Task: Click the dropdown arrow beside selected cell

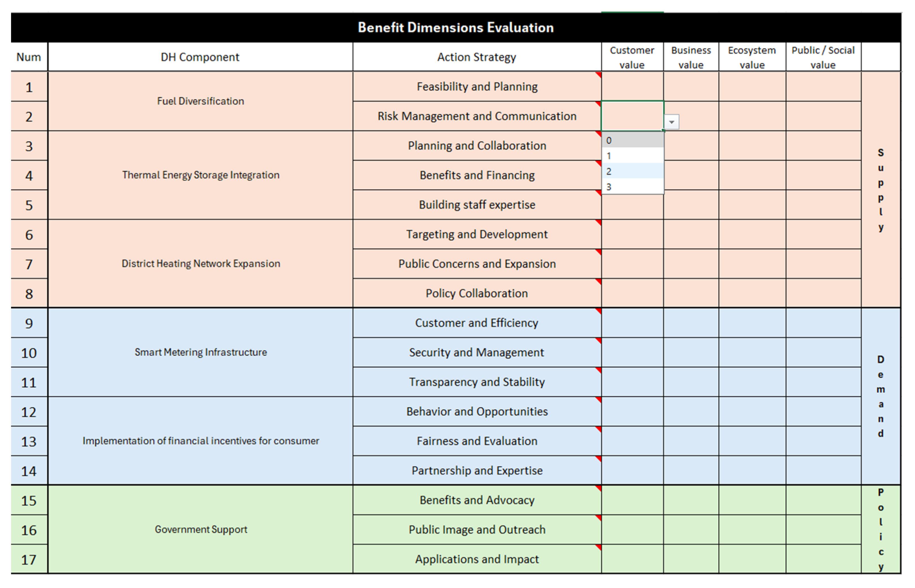Action: point(672,122)
